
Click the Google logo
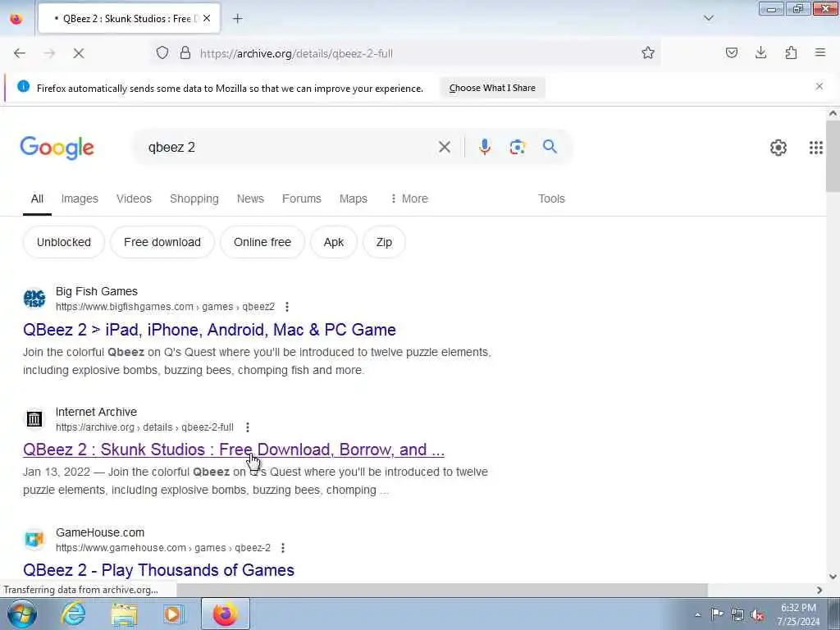(57, 148)
